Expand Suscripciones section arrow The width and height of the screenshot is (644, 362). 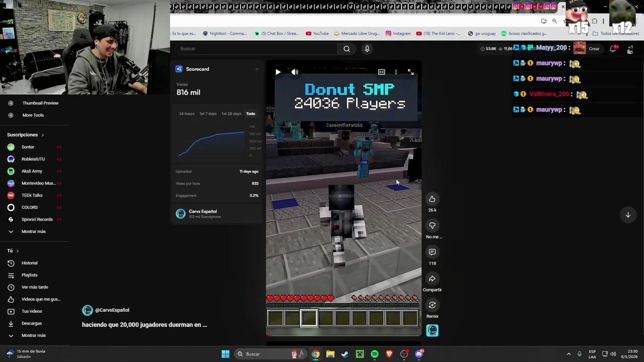pos(43,135)
